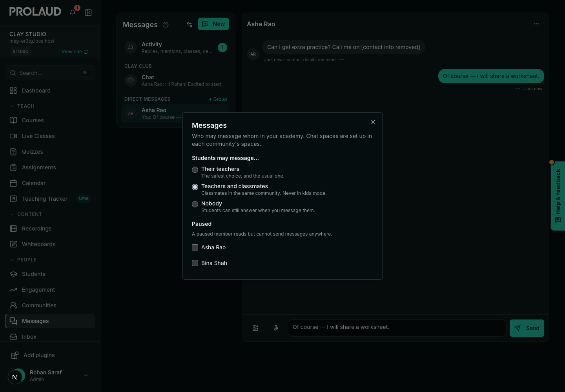Open Students graduation cap icon
This screenshot has height=392, width=565.
(x=13, y=274)
